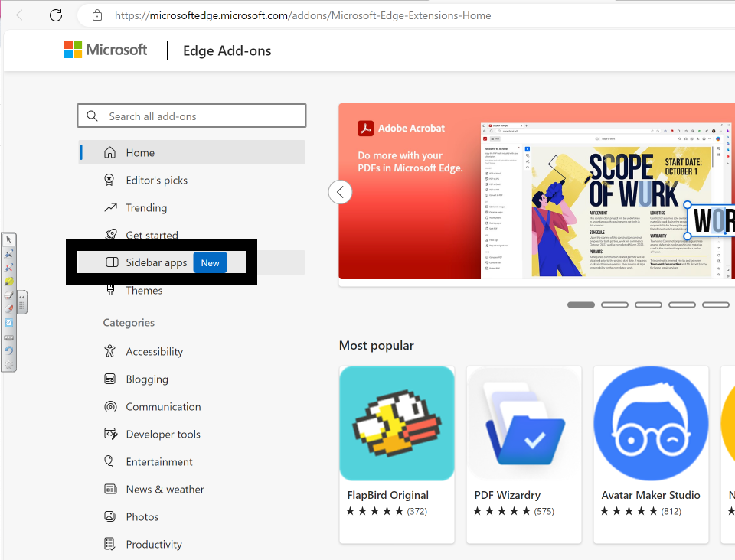
Task: Open the Sidebar apps label
Action: point(156,262)
